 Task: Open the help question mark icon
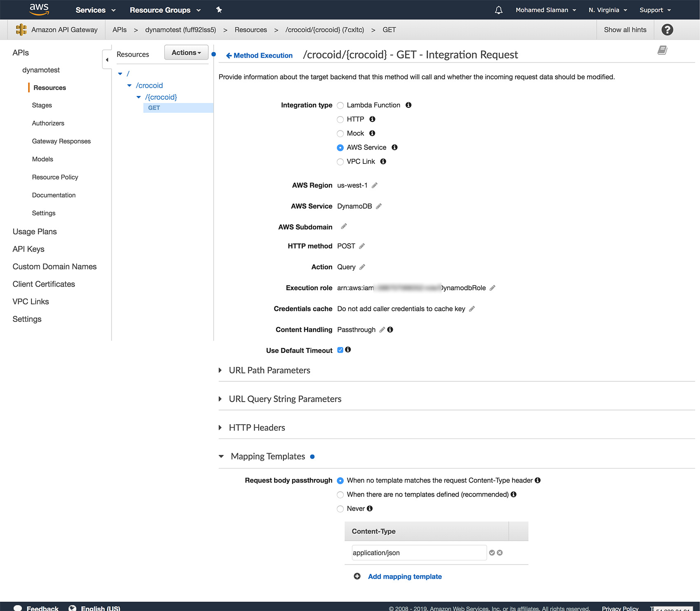667,30
